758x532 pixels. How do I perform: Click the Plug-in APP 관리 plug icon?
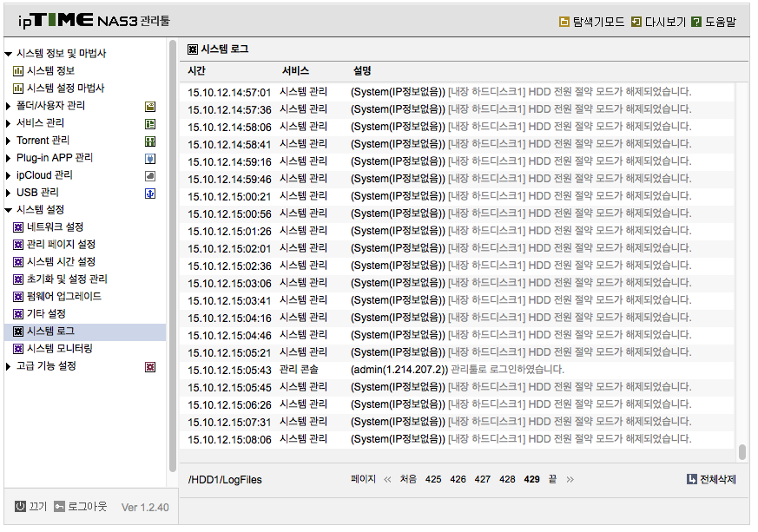pyautogui.click(x=150, y=159)
